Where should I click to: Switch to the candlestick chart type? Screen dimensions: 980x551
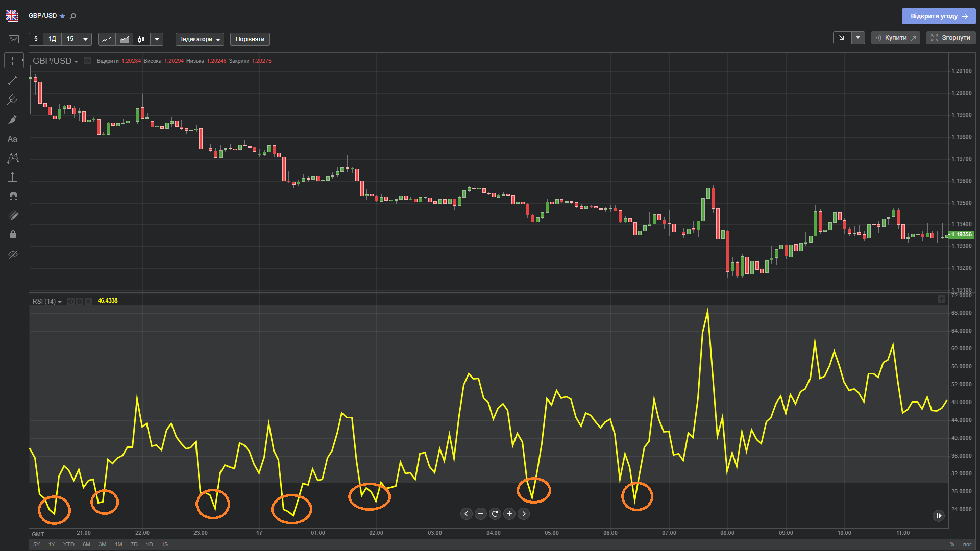[141, 39]
